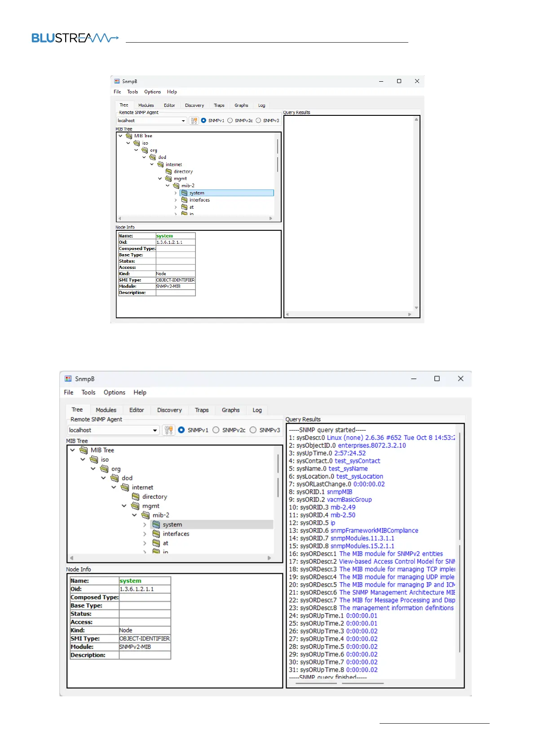Screen dimensions: 535x756
Task: Select SNMPv3 radio button in lower window
Action: coord(253,430)
